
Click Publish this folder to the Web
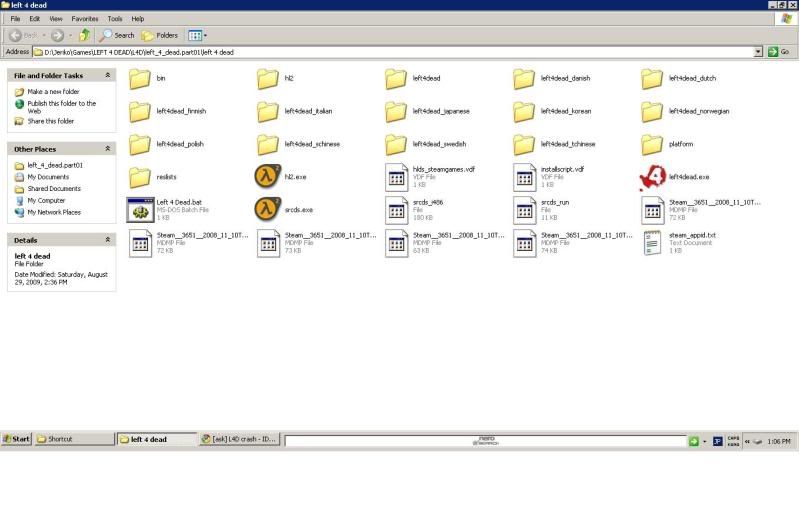coord(62,107)
